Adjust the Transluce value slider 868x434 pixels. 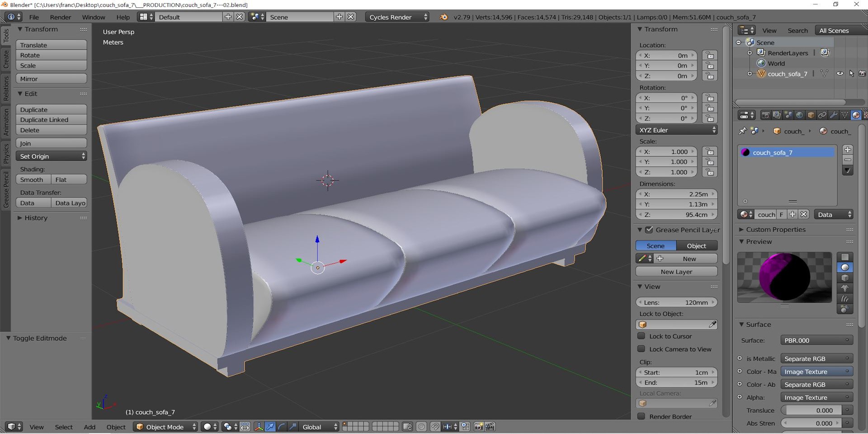tap(812, 410)
